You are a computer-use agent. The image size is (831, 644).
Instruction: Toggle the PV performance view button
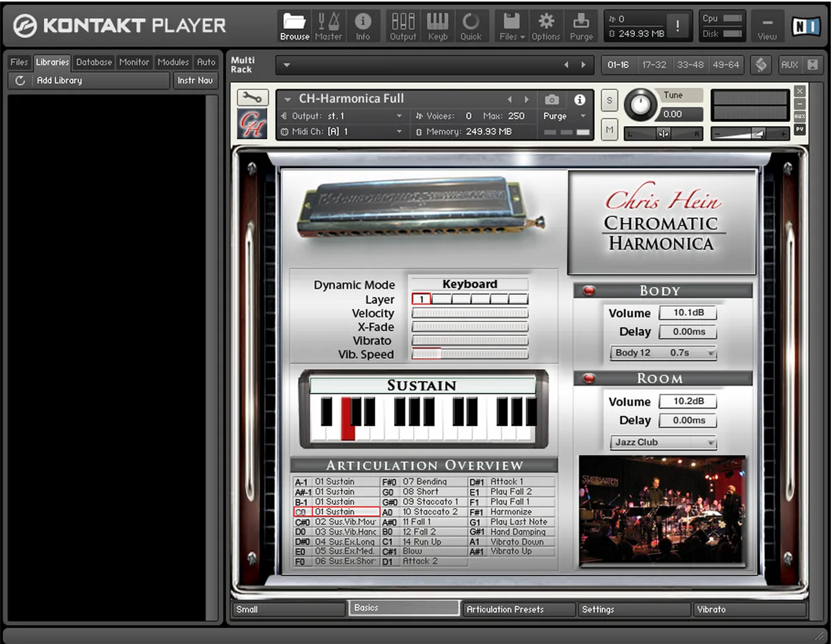tap(800, 129)
